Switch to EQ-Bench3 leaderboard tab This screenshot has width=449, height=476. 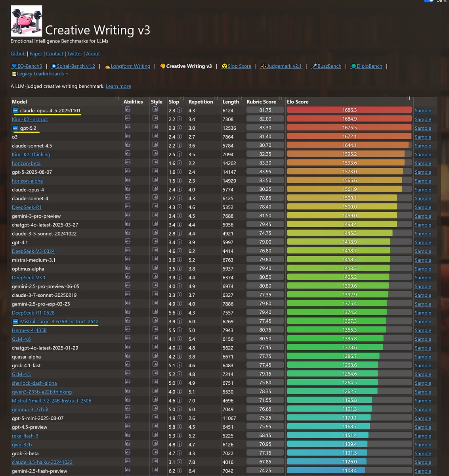27,66
